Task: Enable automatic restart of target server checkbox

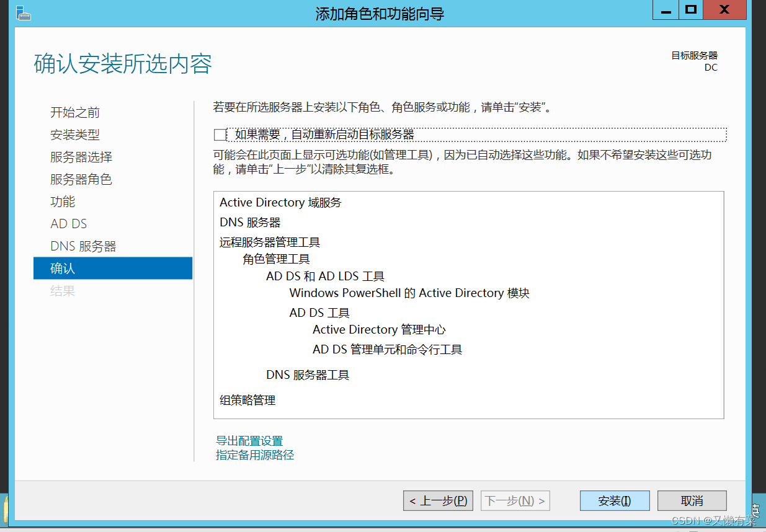Action: (220, 135)
